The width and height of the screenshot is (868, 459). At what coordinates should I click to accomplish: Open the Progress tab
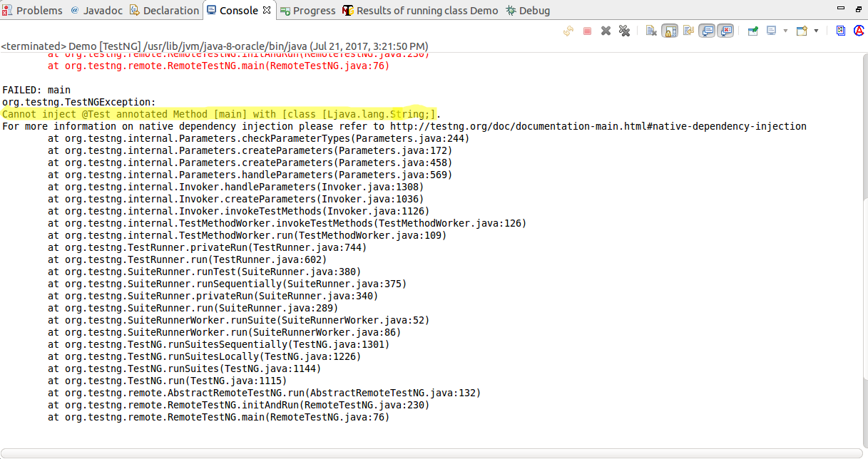click(x=307, y=11)
